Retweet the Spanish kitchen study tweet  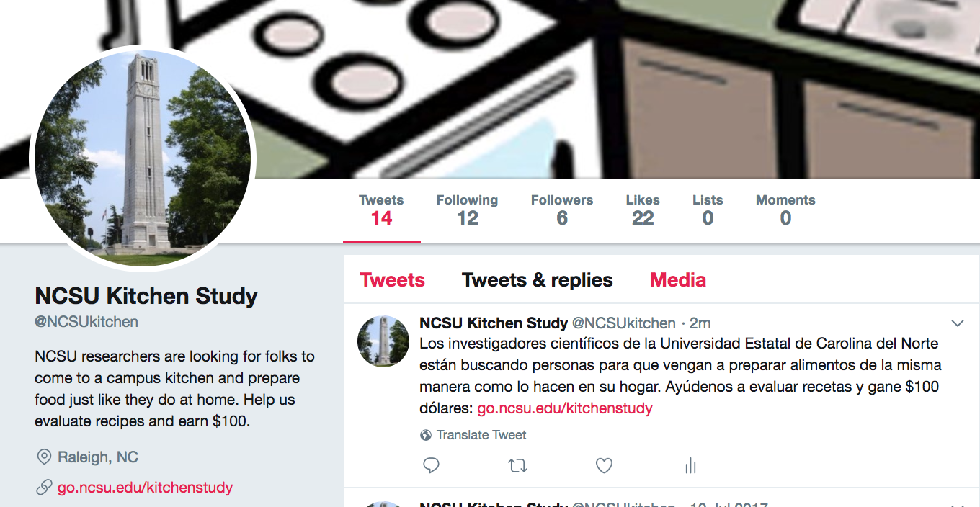[x=517, y=466]
